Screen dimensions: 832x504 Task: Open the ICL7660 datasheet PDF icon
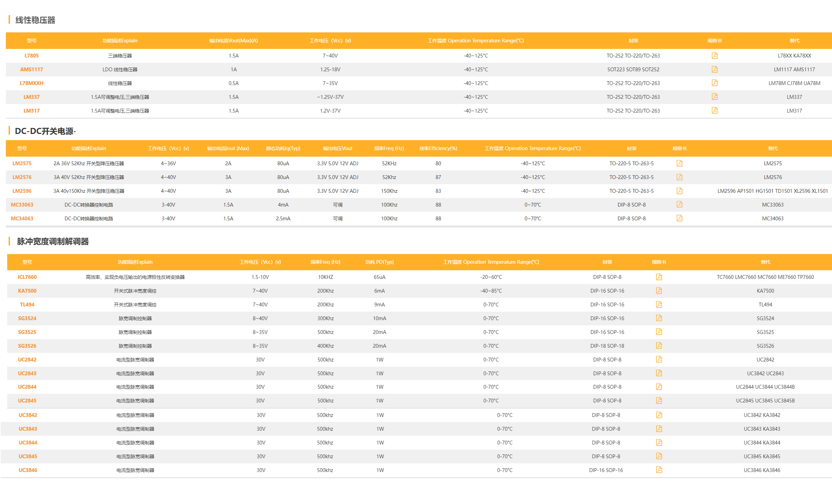(x=659, y=277)
